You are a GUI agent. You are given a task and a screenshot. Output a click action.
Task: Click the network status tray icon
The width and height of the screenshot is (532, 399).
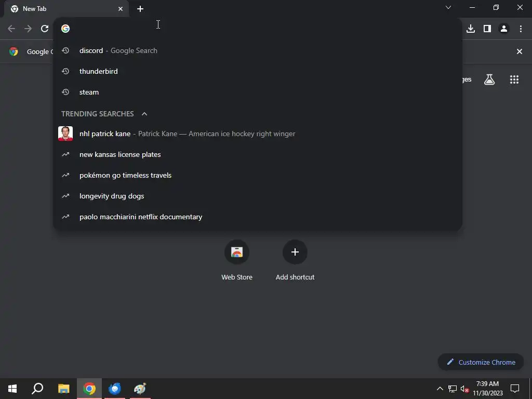[x=453, y=389]
